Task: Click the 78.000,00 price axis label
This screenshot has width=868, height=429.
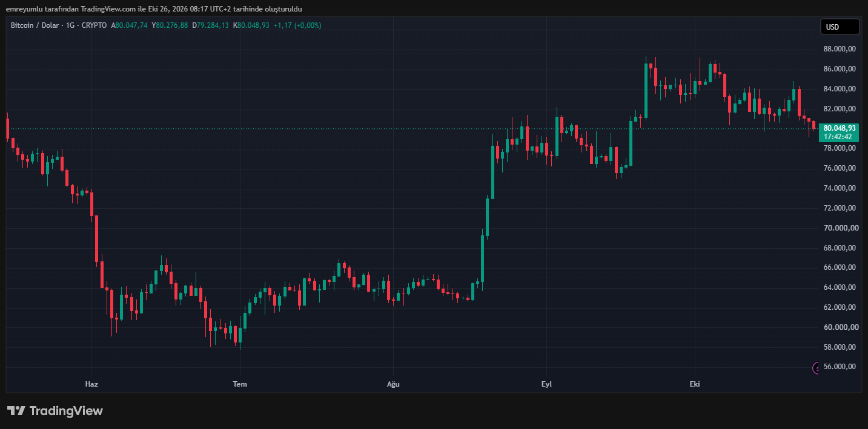Action: [839, 148]
